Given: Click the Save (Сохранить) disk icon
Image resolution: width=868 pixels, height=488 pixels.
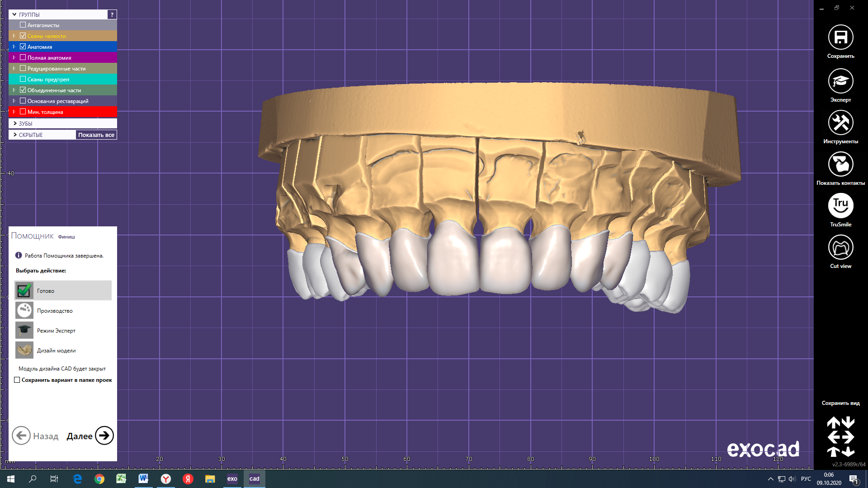Looking at the screenshot, I should coord(840,38).
